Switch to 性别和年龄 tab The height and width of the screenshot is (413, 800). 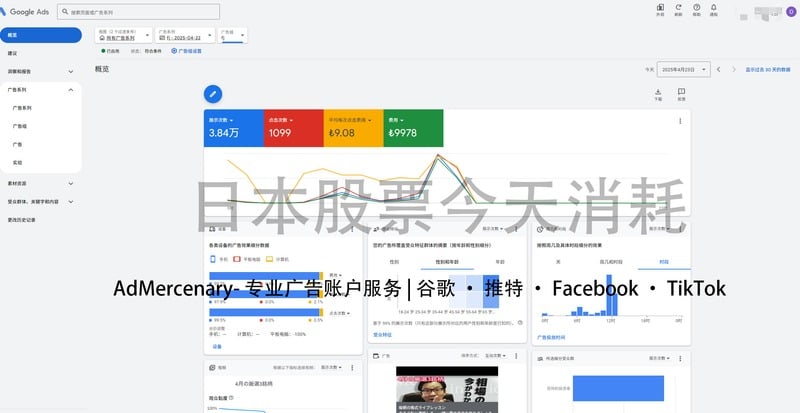coord(447,262)
